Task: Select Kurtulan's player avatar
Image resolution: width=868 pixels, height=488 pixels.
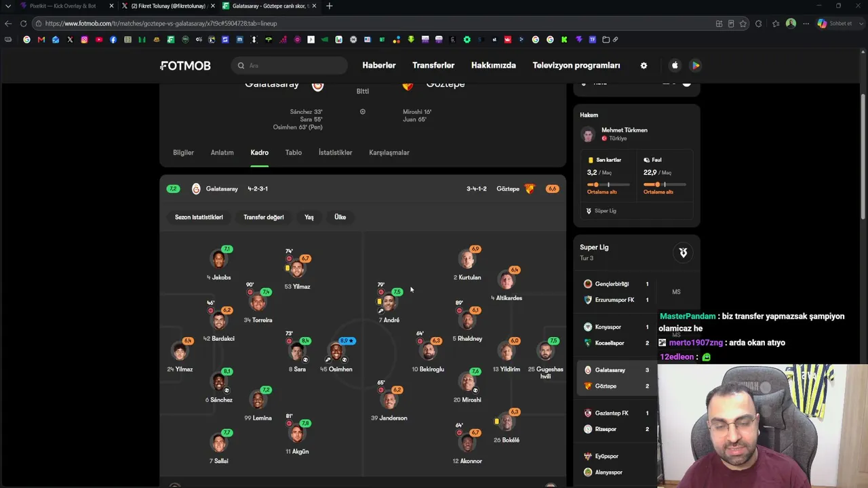Action: tap(467, 260)
